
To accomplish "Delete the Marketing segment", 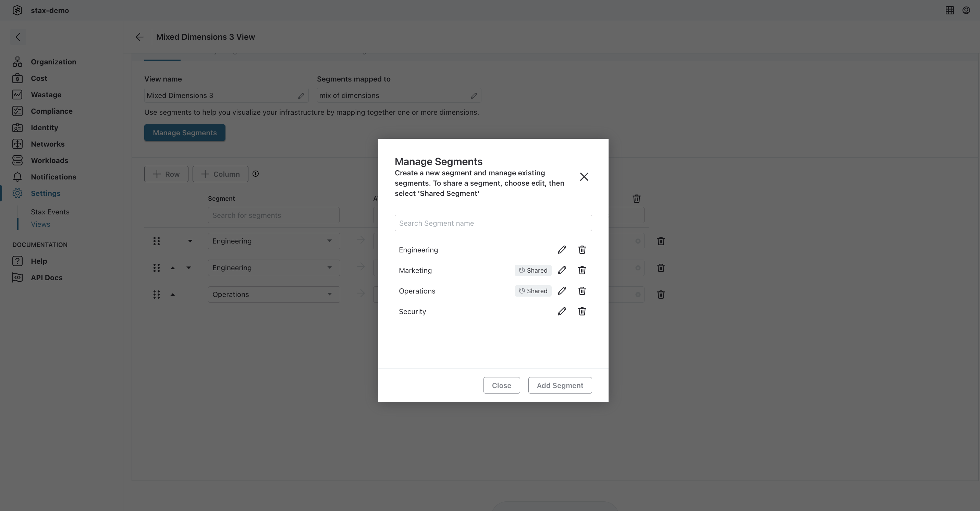I will [582, 270].
